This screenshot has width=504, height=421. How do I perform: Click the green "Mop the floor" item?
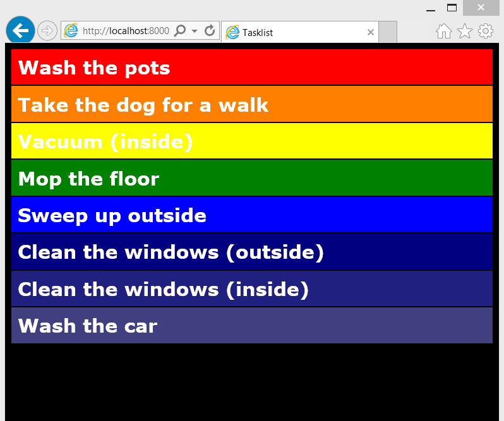click(251, 178)
